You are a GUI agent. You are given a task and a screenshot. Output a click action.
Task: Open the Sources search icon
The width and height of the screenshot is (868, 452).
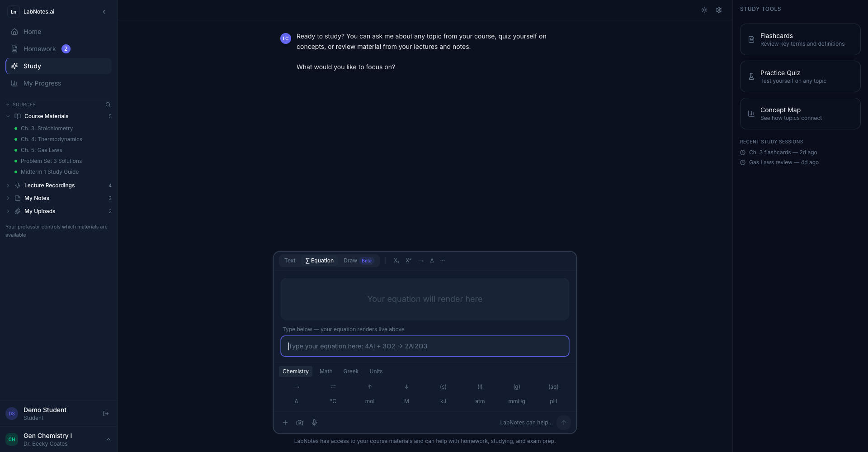[x=108, y=105]
